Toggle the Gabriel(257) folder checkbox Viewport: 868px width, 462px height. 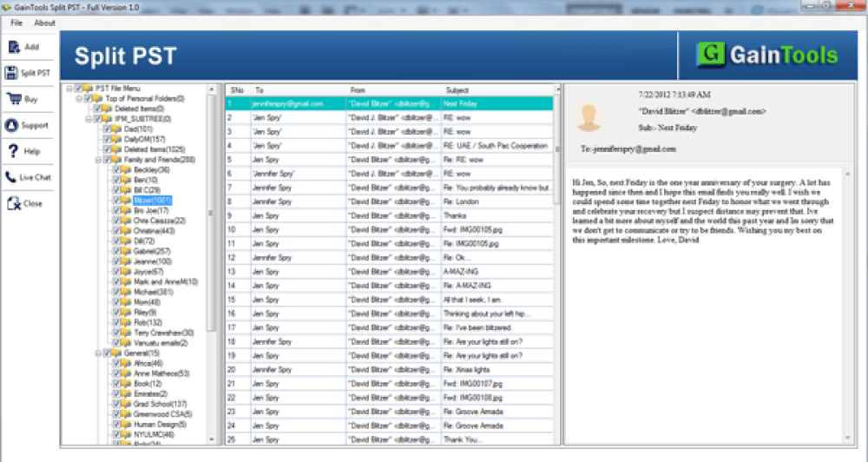pyautogui.click(x=115, y=251)
